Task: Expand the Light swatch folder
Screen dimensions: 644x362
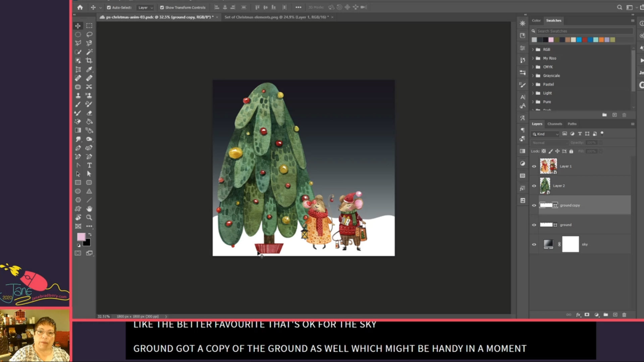Action: pyautogui.click(x=533, y=93)
